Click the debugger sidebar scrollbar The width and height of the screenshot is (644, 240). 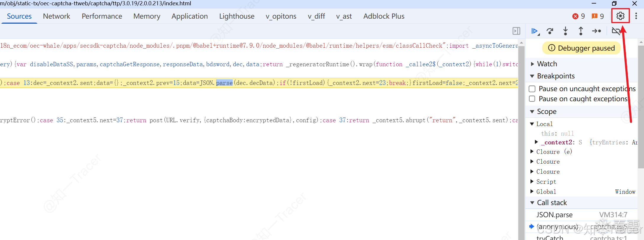click(x=641, y=107)
